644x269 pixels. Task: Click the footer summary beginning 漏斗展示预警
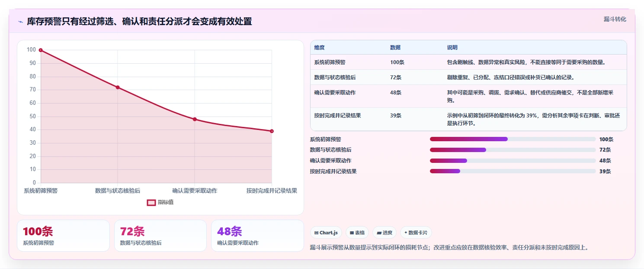click(x=449, y=248)
